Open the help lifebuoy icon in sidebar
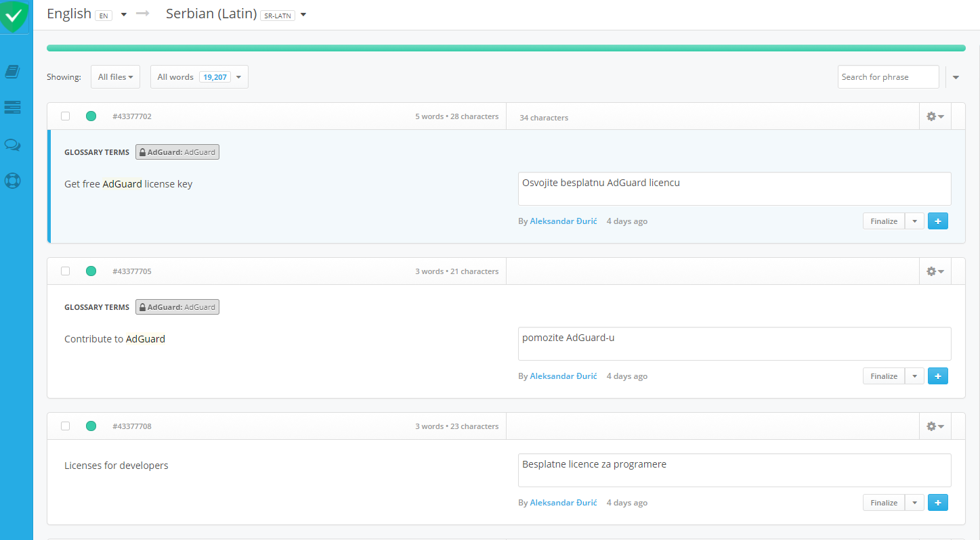The width and height of the screenshot is (980, 540). (12, 181)
